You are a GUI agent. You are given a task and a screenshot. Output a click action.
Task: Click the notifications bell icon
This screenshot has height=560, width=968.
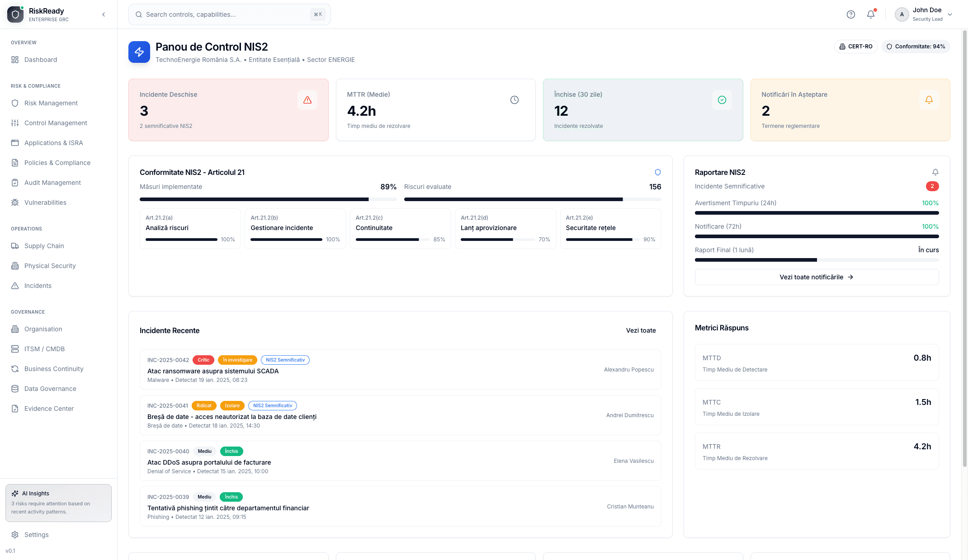click(870, 14)
